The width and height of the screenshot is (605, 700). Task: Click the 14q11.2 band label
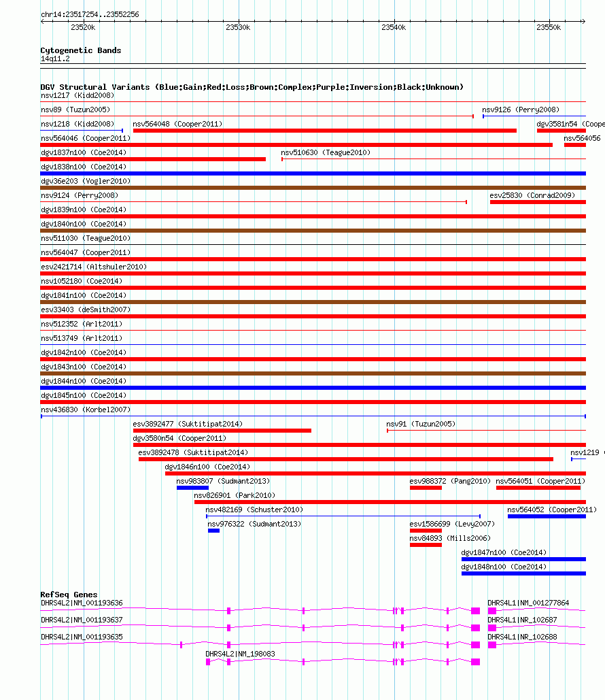(x=55, y=59)
